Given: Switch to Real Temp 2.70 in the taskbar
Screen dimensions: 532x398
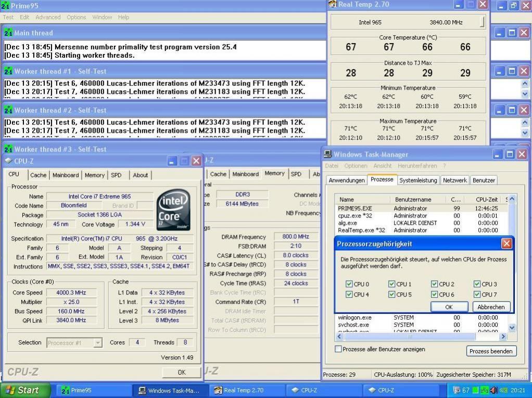Looking at the screenshot, I should coord(246,390).
